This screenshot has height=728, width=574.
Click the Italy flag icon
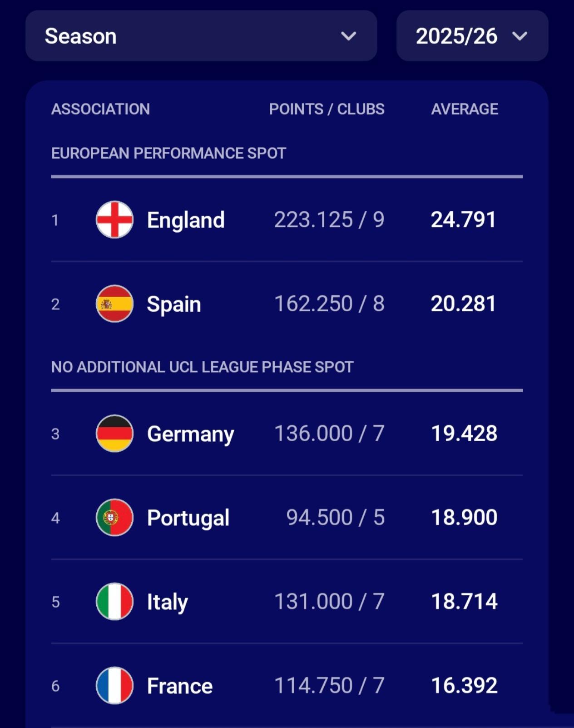pos(114,602)
